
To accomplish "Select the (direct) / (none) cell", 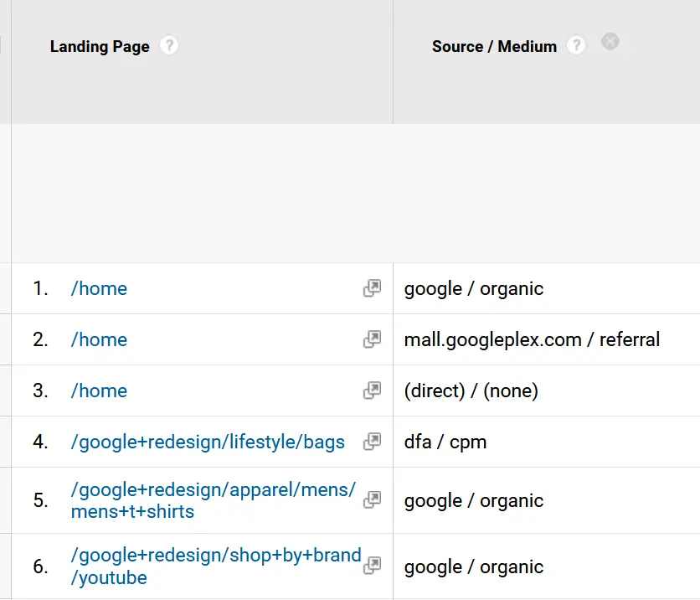I will (471, 391).
